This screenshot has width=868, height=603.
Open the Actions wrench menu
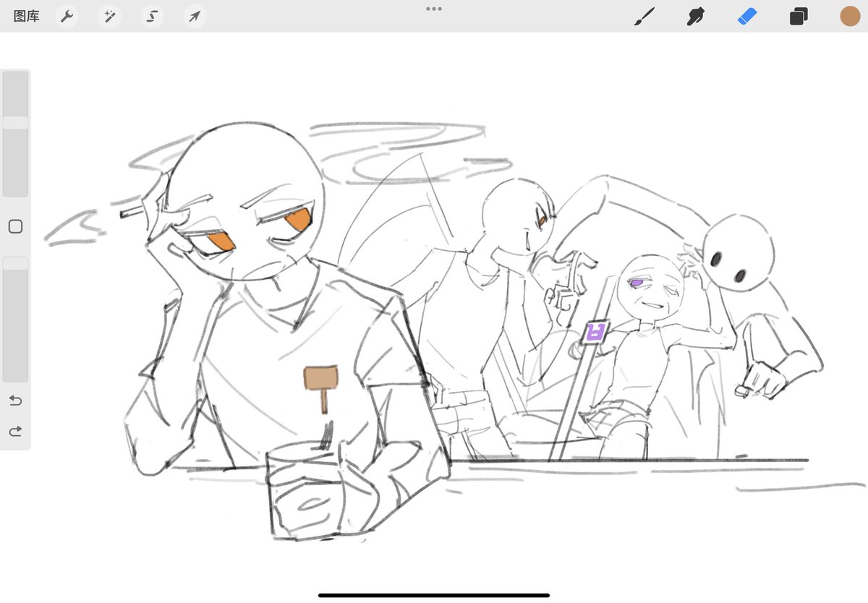67,16
